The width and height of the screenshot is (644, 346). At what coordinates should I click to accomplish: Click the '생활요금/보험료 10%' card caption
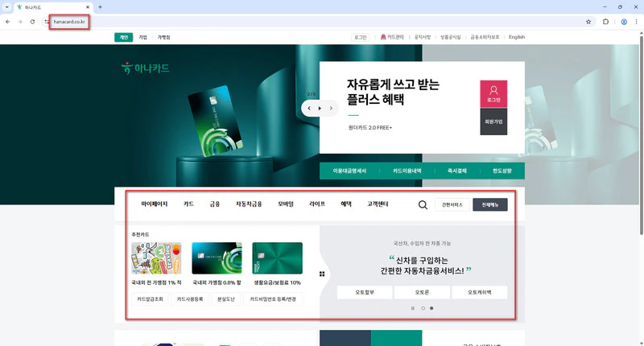click(277, 282)
